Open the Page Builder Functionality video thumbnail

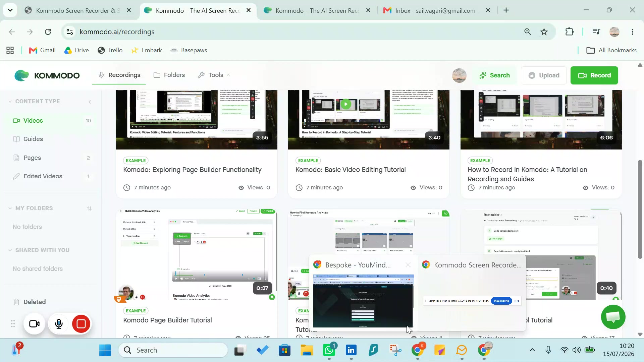coord(197,120)
